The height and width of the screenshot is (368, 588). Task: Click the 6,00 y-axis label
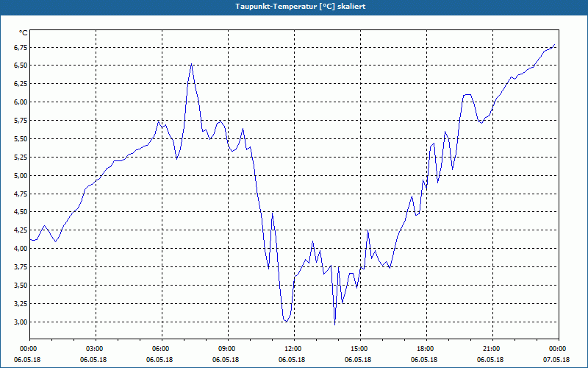(21, 102)
